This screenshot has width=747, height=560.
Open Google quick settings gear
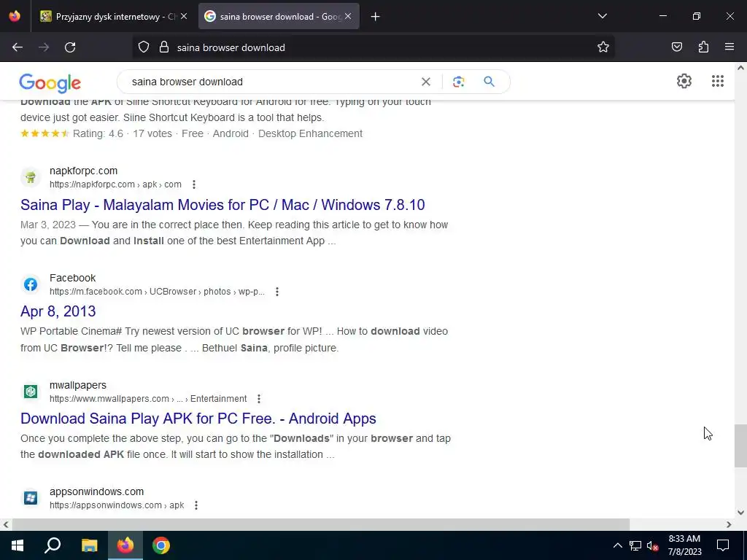tap(684, 81)
